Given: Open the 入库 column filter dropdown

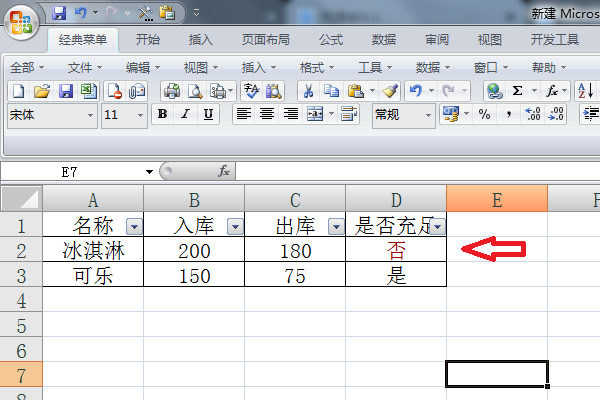Looking at the screenshot, I should (x=235, y=227).
